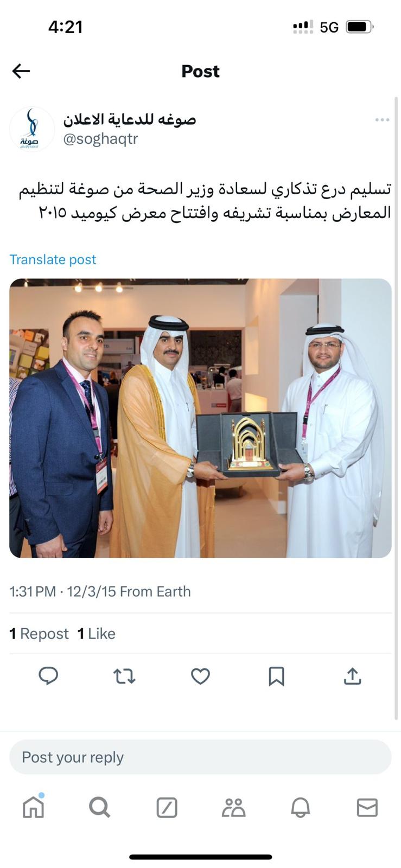The height and width of the screenshot is (868, 401).
Task: Tap the back arrow icon
Action: click(x=21, y=71)
